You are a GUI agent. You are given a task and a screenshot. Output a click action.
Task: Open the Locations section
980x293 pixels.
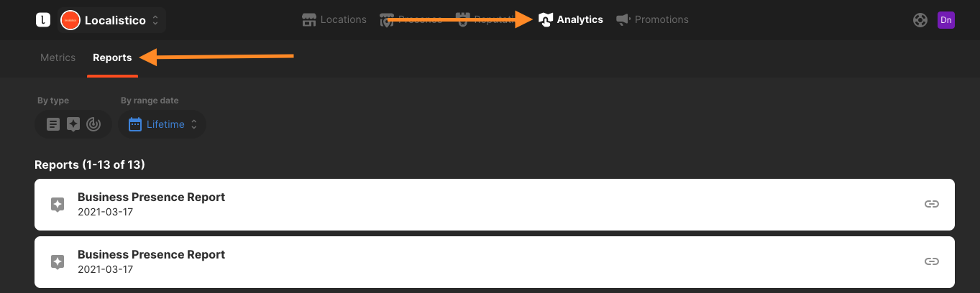334,20
